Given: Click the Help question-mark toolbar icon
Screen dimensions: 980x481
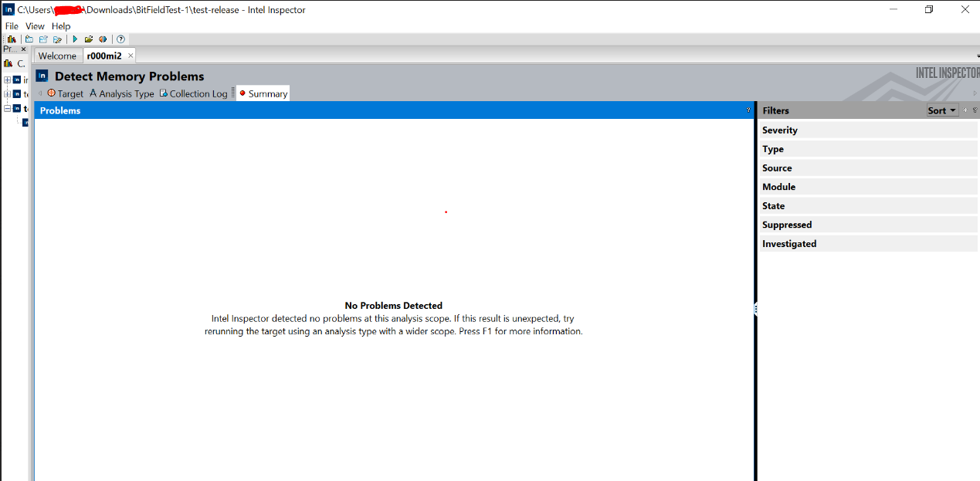Looking at the screenshot, I should point(120,39).
